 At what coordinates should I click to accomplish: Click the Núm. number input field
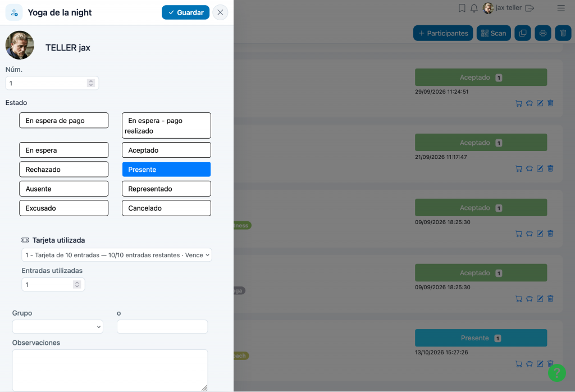coord(52,83)
